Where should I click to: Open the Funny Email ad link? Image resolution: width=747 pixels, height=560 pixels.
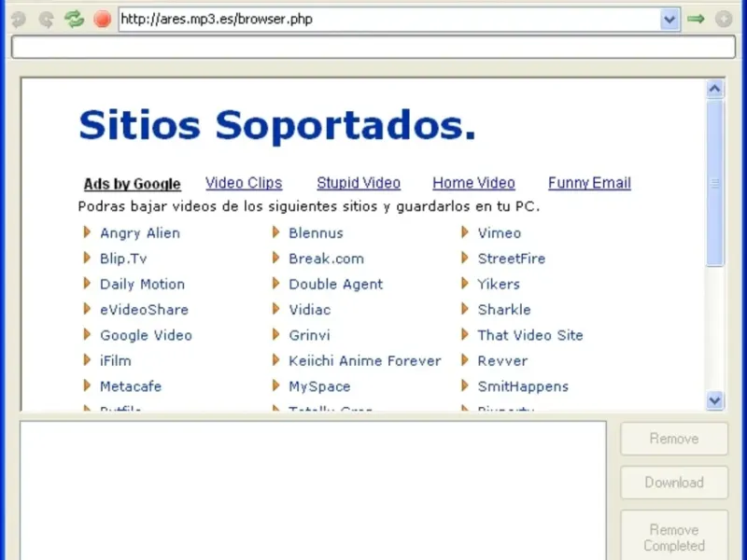tap(589, 183)
